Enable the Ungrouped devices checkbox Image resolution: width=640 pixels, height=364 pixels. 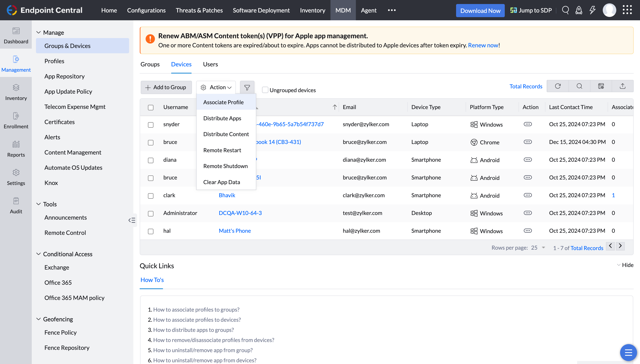pyautogui.click(x=265, y=90)
